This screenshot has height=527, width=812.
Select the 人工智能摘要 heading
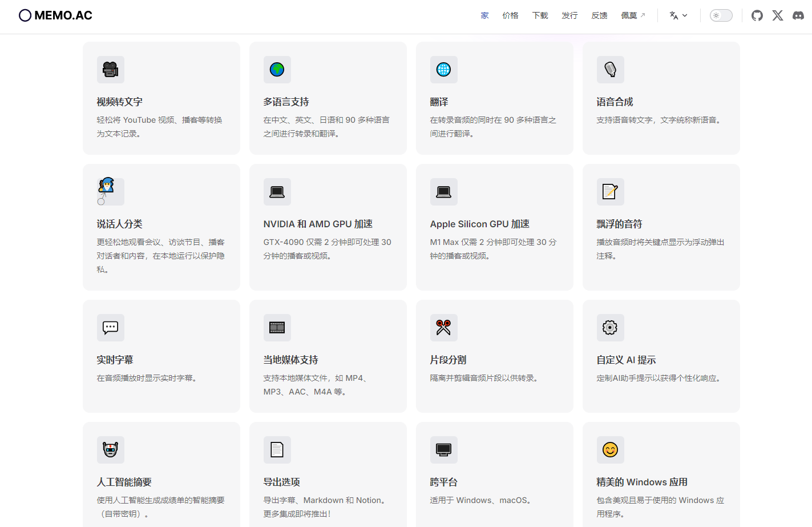(124, 482)
